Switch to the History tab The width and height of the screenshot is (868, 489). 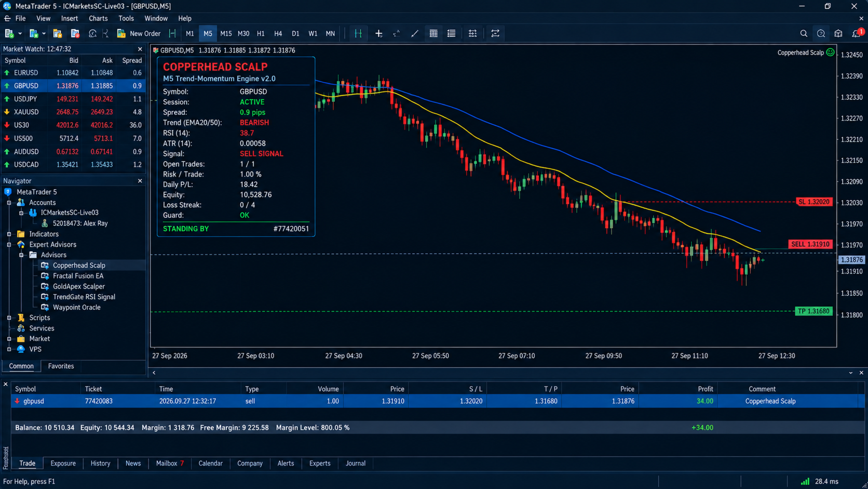[x=100, y=463]
